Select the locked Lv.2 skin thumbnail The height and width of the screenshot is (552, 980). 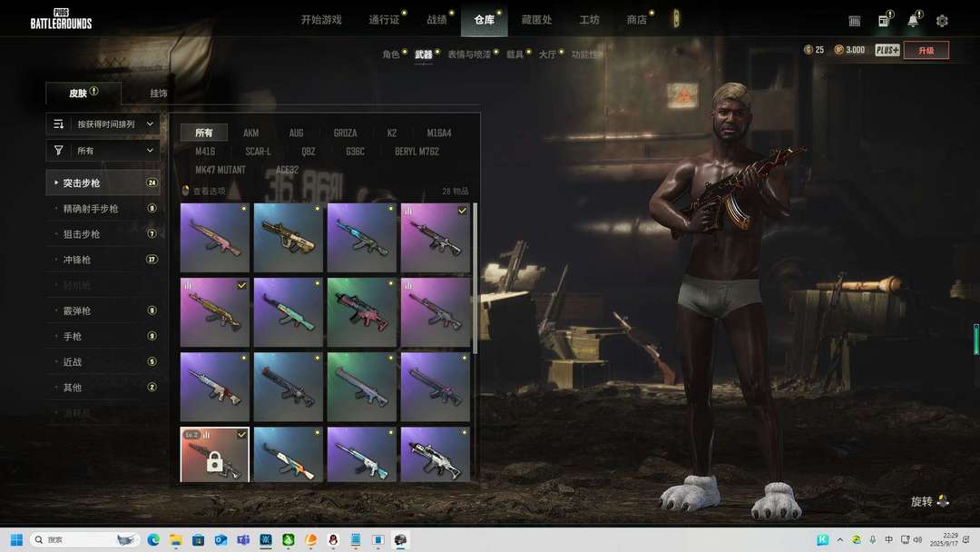click(214, 455)
